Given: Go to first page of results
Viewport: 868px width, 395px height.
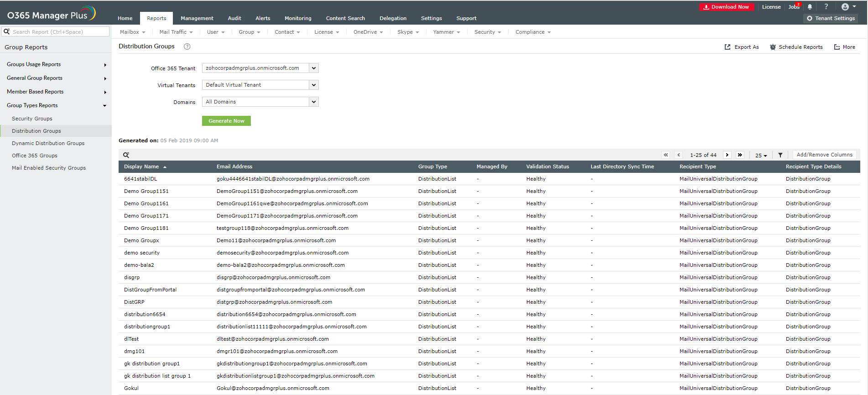Looking at the screenshot, I should (x=666, y=155).
